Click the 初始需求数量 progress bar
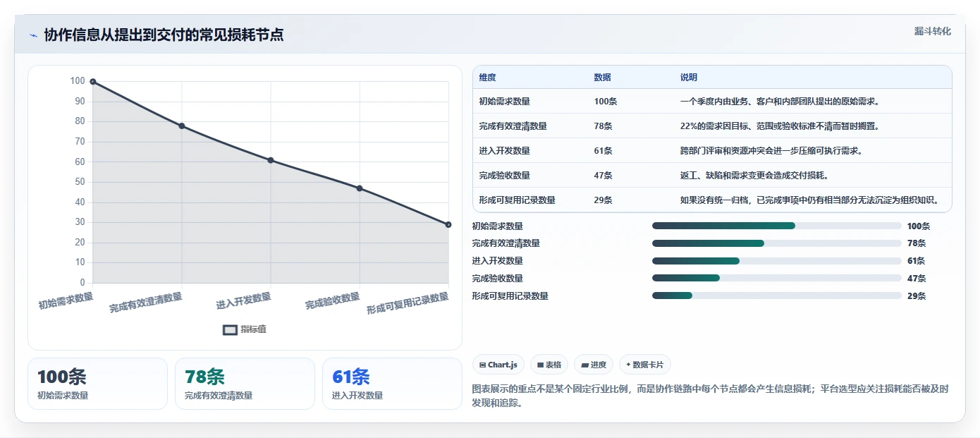This screenshot has width=980, height=438. [776, 226]
